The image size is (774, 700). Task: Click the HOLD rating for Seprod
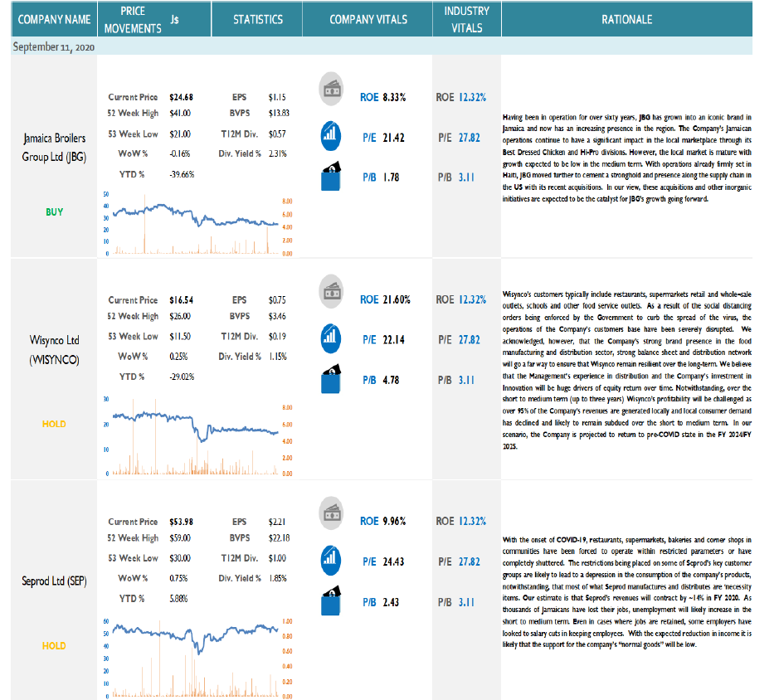[x=54, y=646]
